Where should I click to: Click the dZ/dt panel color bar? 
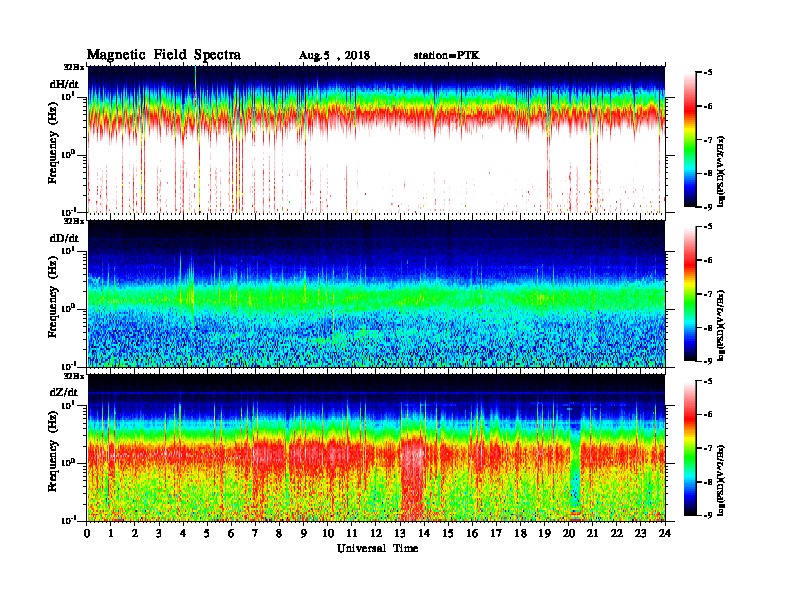pos(690,448)
